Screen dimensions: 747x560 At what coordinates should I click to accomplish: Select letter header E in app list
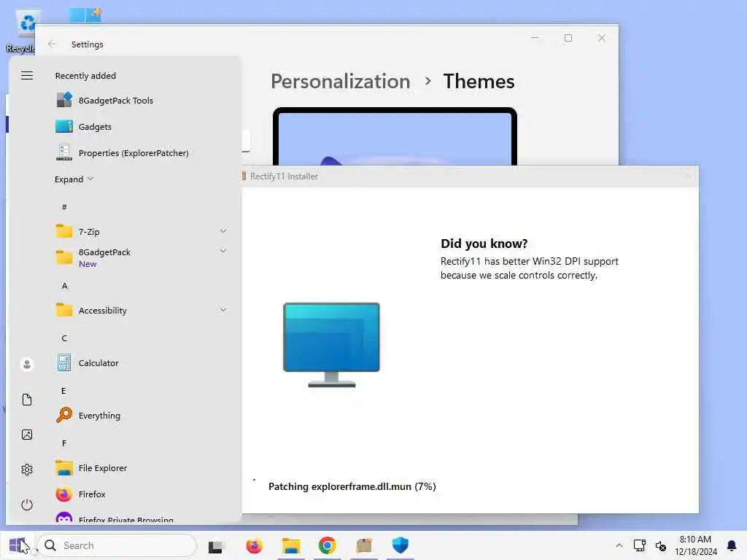tap(64, 391)
